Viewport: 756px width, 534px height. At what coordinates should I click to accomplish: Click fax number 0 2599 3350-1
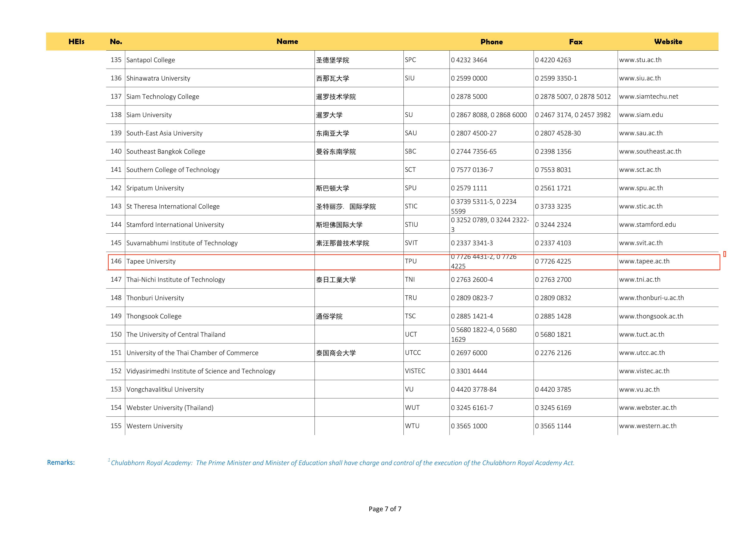click(x=556, y=78)
